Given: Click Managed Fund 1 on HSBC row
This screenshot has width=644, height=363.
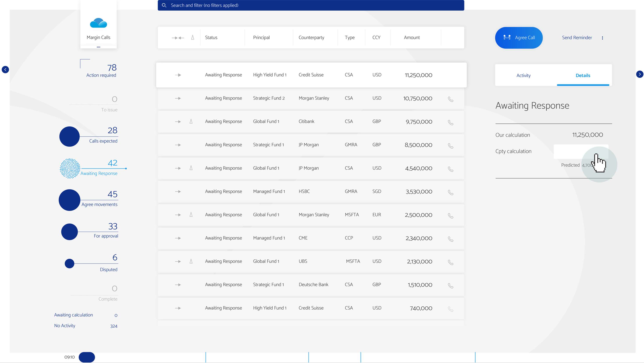Looking at the screenshot, I should pos(269,191).
